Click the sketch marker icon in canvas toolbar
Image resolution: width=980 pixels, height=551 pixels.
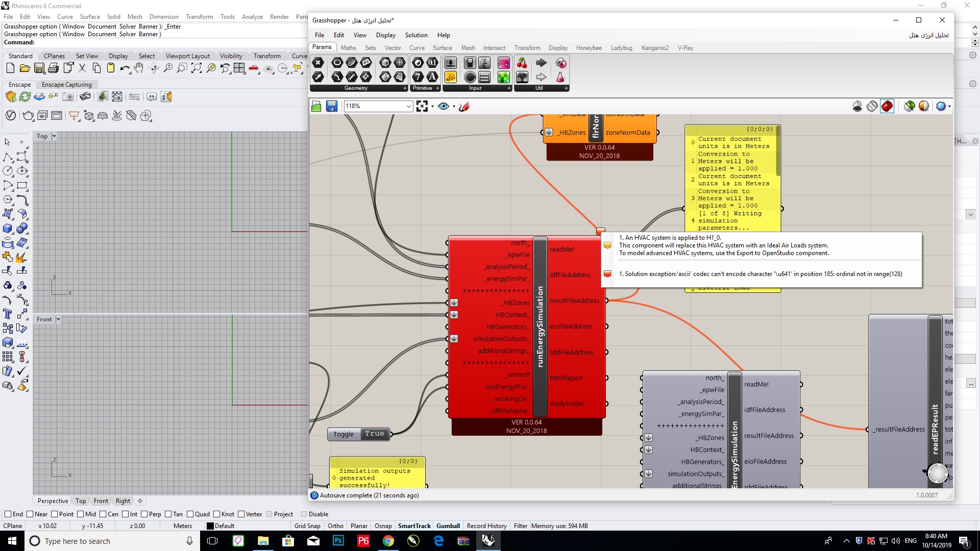pos(464,106)
